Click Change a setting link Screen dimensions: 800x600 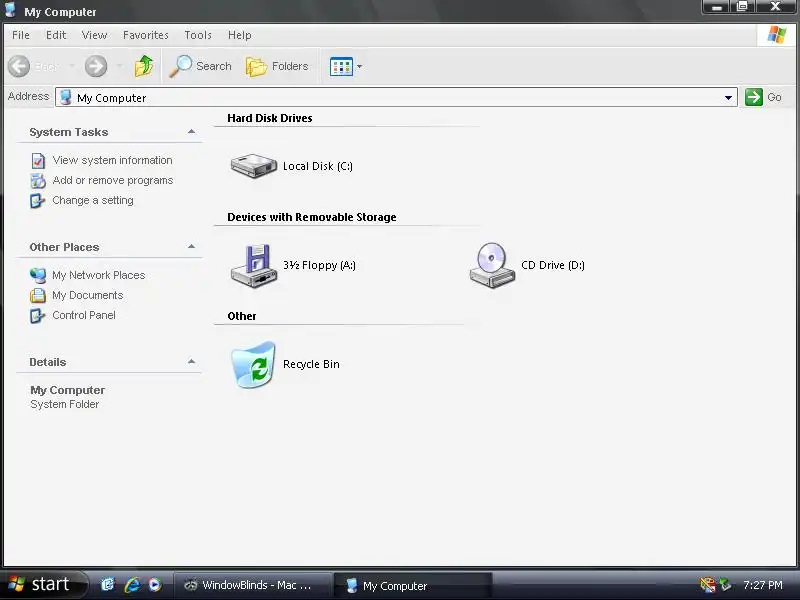tap(93, 200)
